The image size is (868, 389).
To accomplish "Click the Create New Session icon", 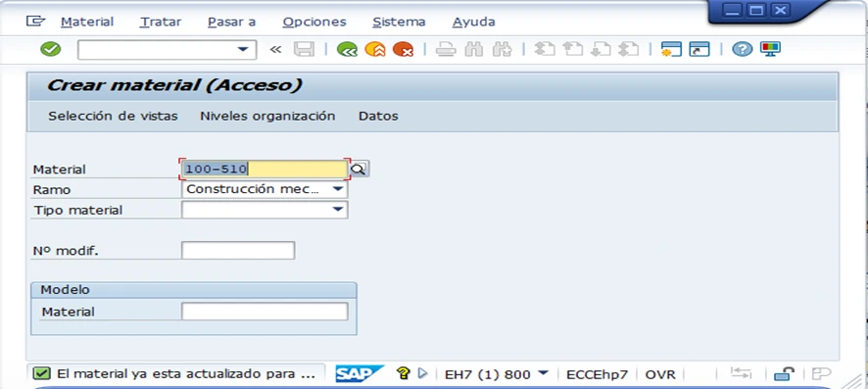I will pyautogui.click(x=671, y=49).
